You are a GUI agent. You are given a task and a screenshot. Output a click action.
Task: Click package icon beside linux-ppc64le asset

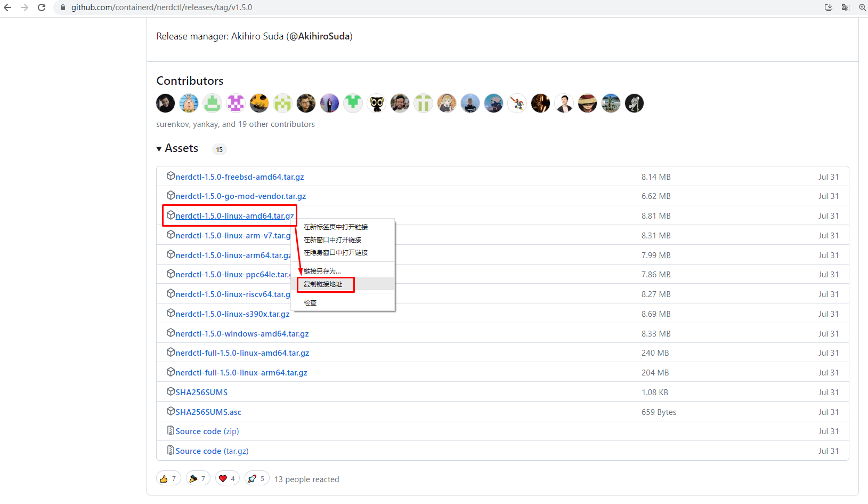(171, 274)
